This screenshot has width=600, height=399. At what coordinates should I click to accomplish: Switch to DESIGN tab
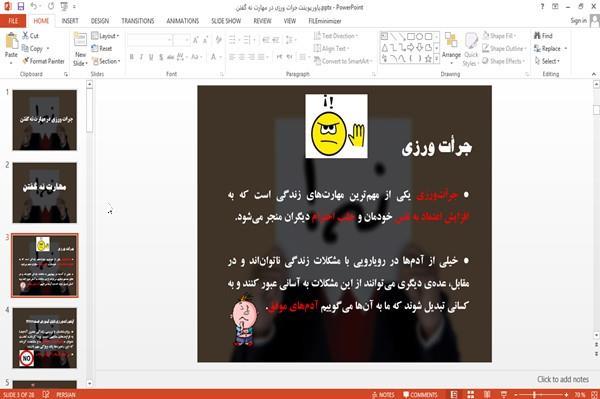coord(100,21)
